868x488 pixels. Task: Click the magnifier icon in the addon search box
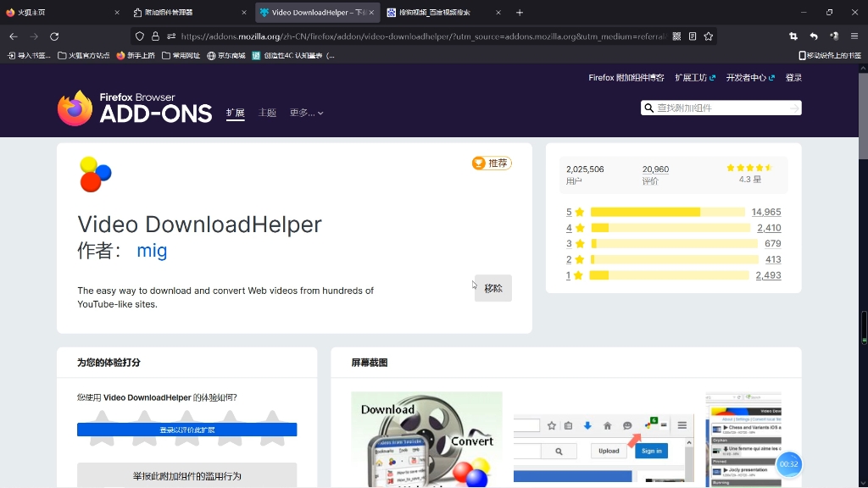[648, 108]
